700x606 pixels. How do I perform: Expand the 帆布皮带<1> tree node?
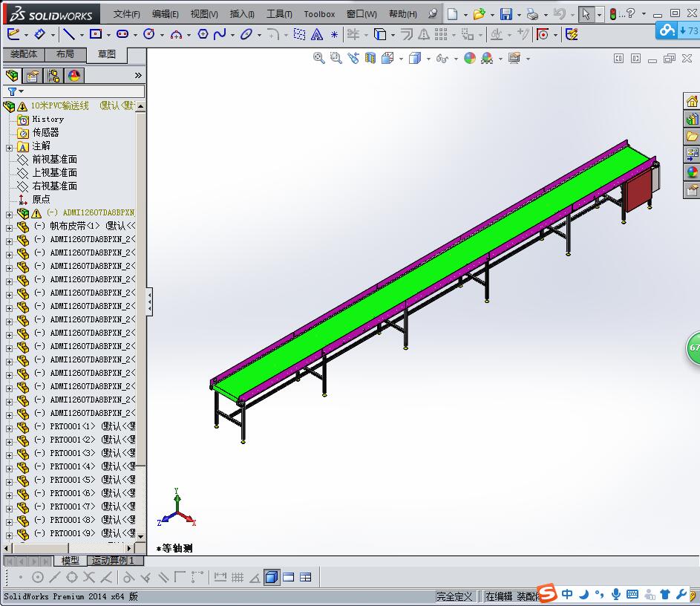10,227
